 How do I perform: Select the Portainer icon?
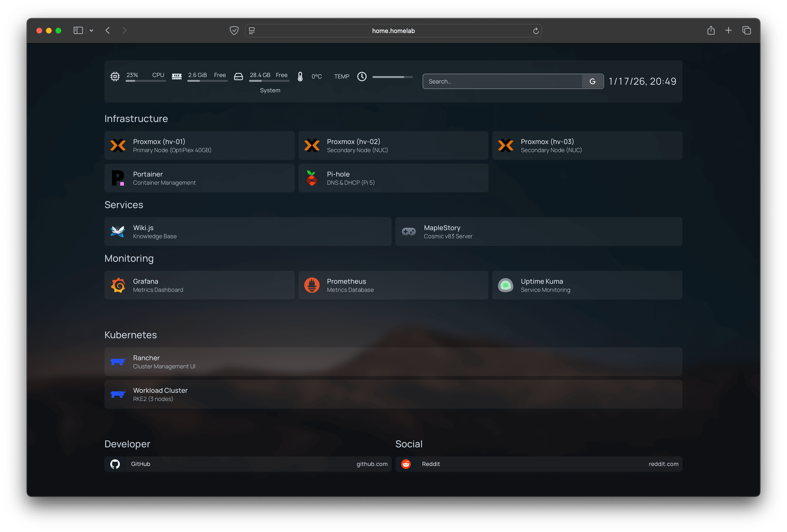click(x=117, y=178)
